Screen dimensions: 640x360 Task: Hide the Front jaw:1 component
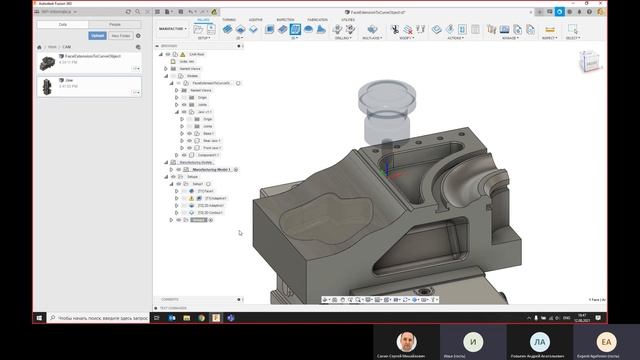[189, 148]
